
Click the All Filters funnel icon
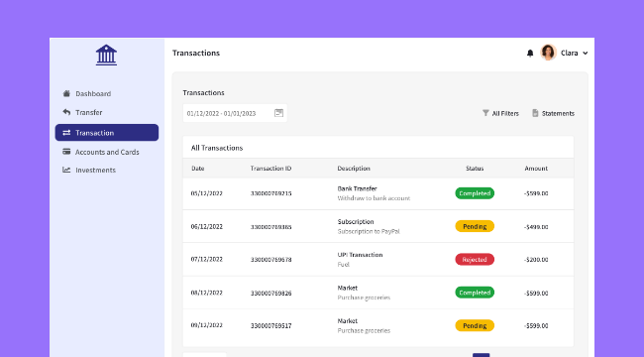(485, 113)
